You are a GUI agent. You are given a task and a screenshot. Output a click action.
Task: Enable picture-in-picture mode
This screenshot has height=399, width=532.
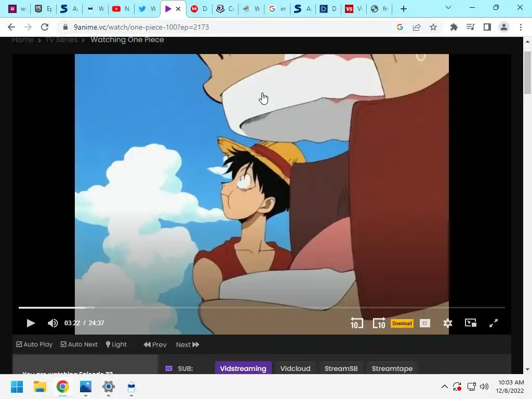coord(471,323)
